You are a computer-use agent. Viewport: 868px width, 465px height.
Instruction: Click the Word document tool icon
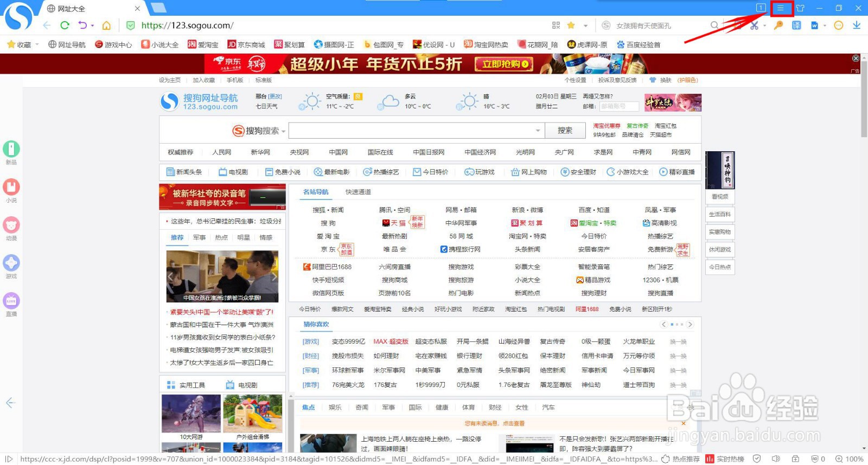click(814, 25)
